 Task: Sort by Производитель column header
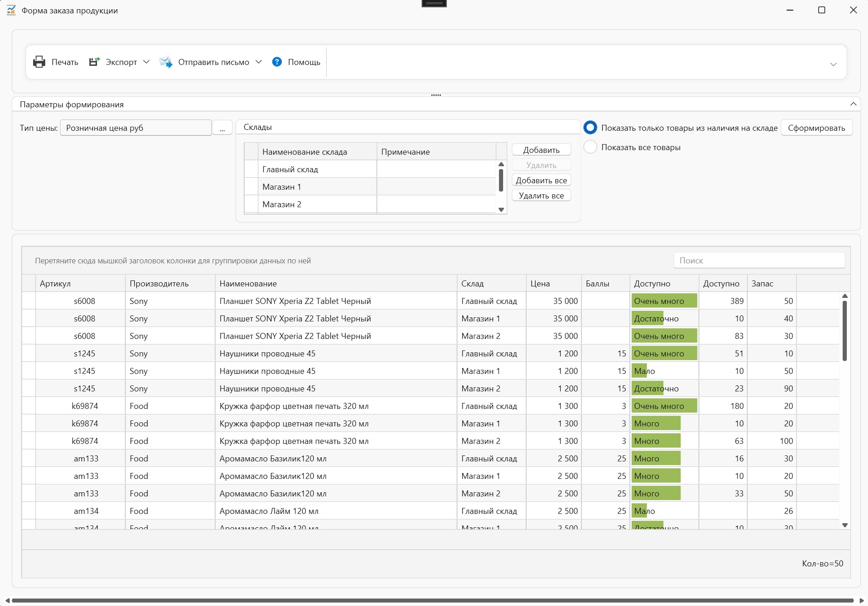170,283
